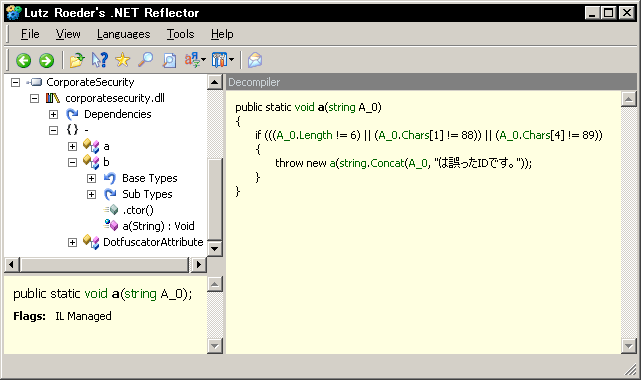Open the View menu

click(x=68, y=34)
